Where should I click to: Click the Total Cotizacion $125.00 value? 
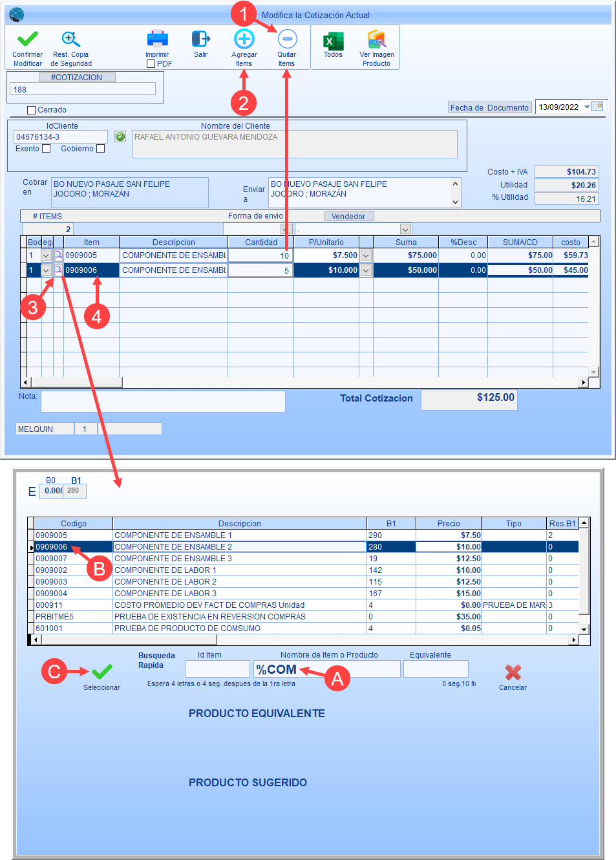click(469, 399)
